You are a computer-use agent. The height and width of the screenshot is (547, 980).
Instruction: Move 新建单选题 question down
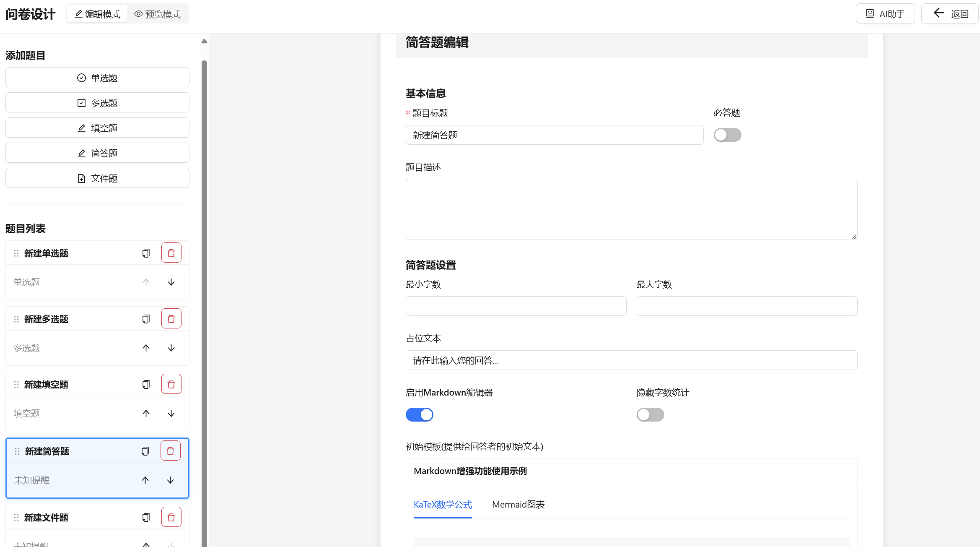pyautogui.click(x=171, y=282)
